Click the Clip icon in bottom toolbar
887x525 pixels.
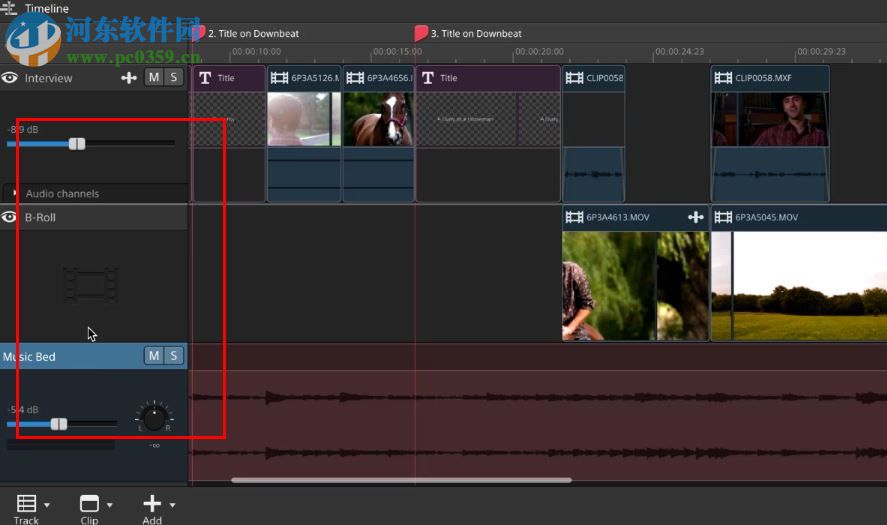[x=89, y=503]
